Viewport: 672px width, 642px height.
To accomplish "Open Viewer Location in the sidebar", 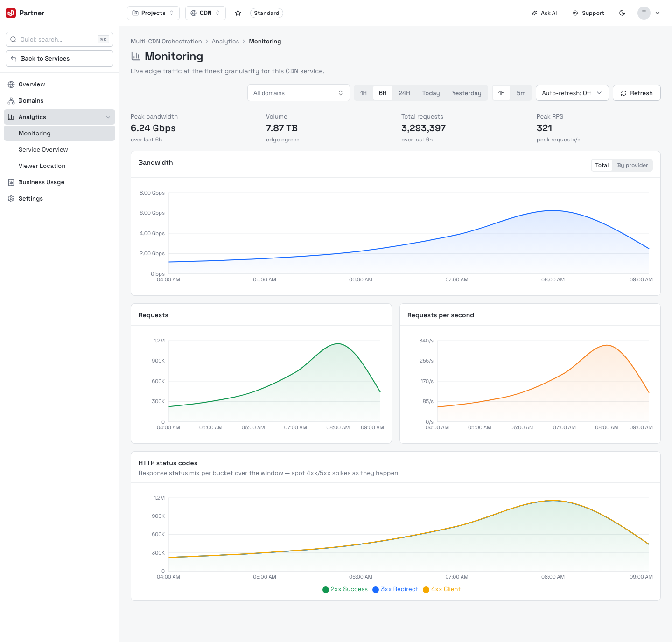I will 59,166.
